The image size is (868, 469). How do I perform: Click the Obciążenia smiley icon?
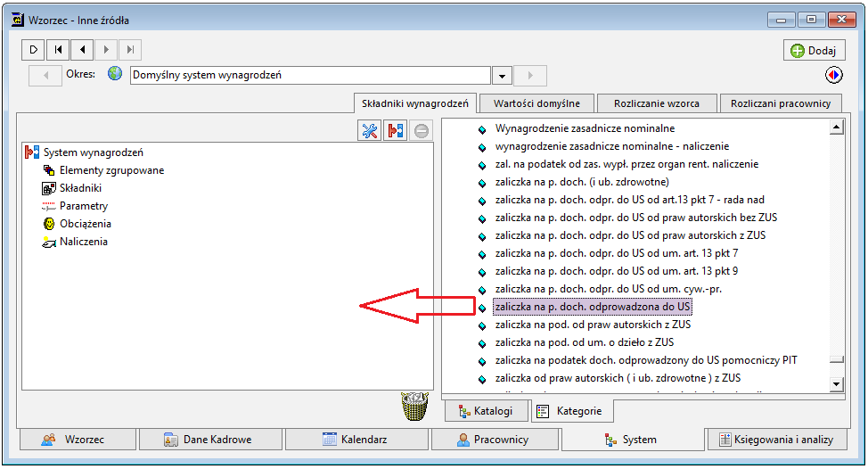(49, 224)
